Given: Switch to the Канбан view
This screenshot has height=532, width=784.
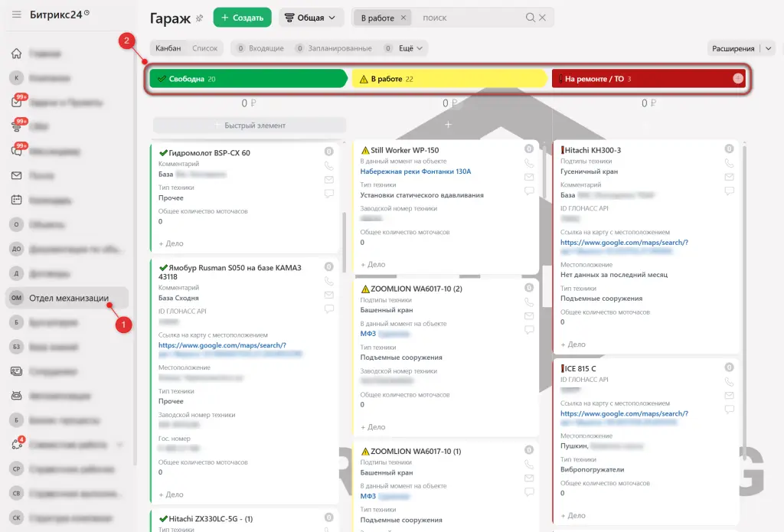Looking at the screenshot, I should point(168,48).
